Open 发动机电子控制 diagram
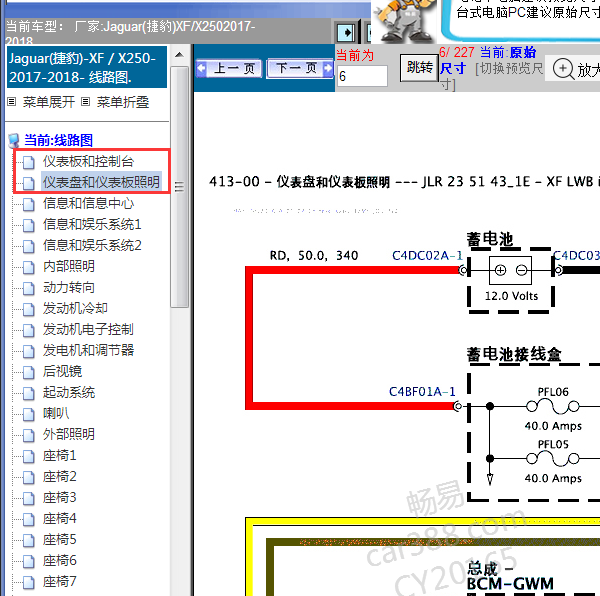 point(88,329)
